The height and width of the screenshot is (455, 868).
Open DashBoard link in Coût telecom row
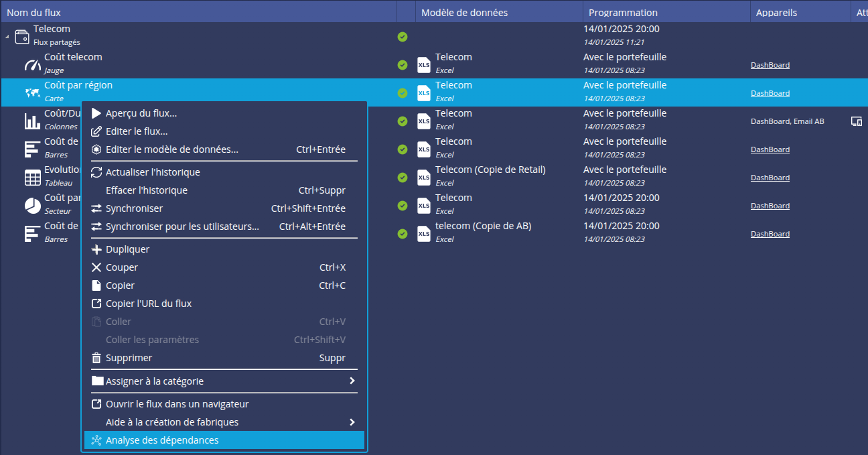tap(770, 65)
